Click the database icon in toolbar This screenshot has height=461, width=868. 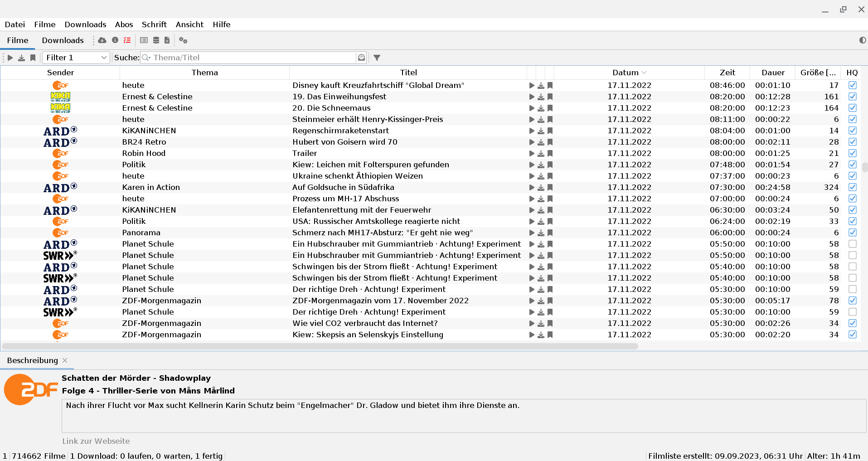(156, 40)
